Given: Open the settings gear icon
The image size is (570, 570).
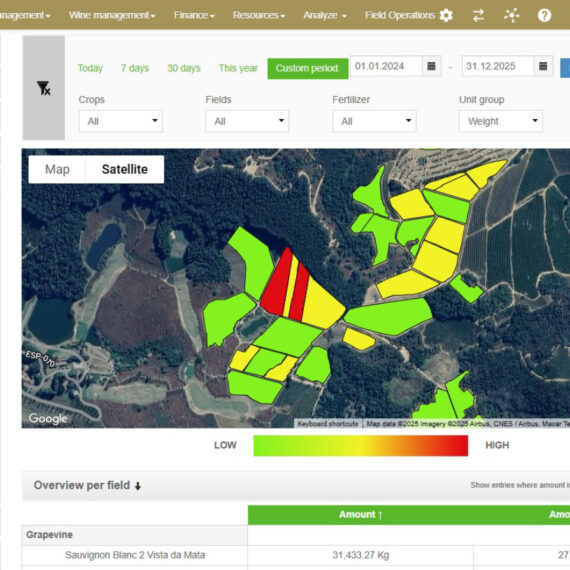Looking at the screenshot, I should (x=446, y=15).
